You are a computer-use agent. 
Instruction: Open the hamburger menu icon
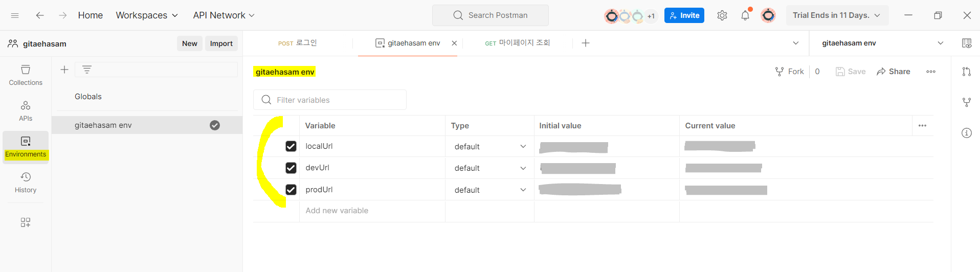tap(15, 15)
